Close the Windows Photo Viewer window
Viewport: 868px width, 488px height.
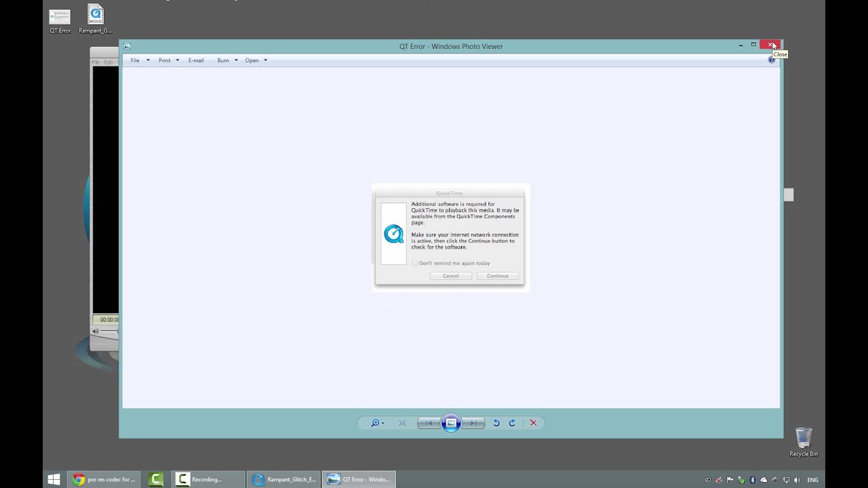click(770, 45)
